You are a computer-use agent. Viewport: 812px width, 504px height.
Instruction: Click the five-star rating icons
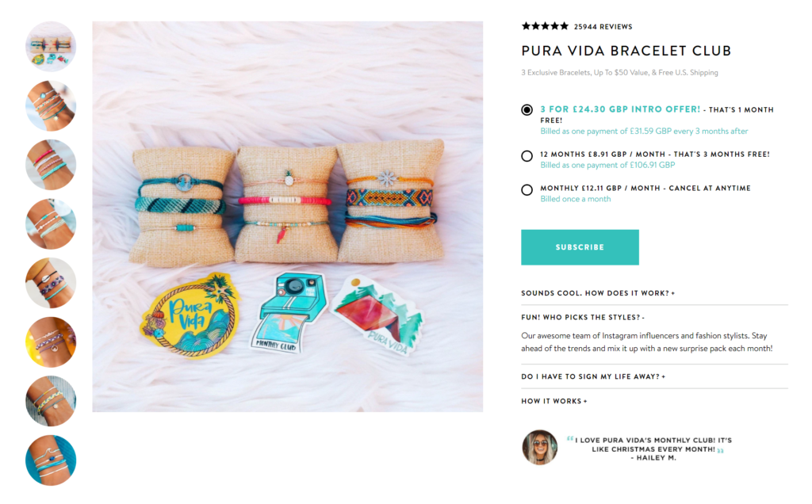[x=545, y=26]
